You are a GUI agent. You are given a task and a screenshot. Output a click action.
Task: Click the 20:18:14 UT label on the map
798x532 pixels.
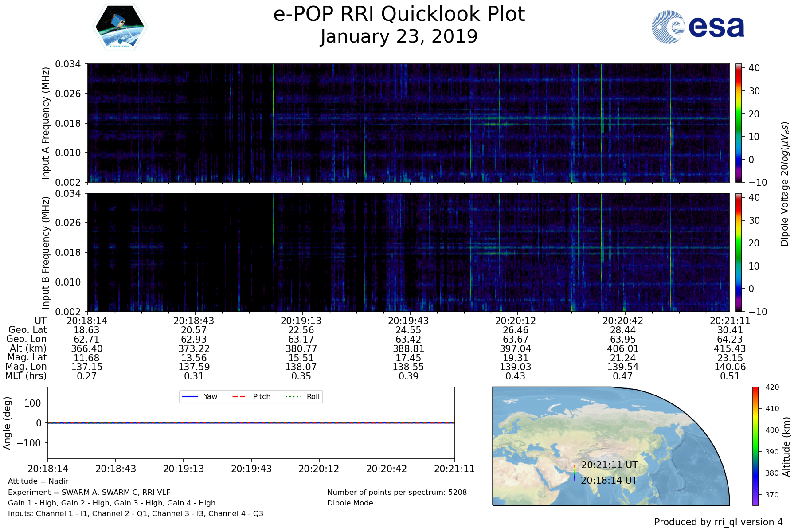pyautogui.click(x=609, y=480)
